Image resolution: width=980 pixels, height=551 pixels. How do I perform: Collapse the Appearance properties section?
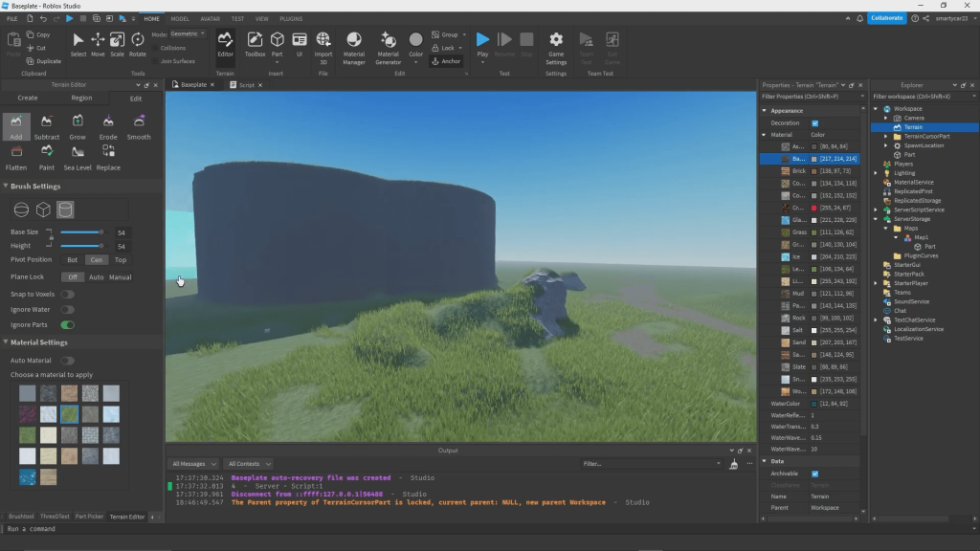tap(765, 111)
